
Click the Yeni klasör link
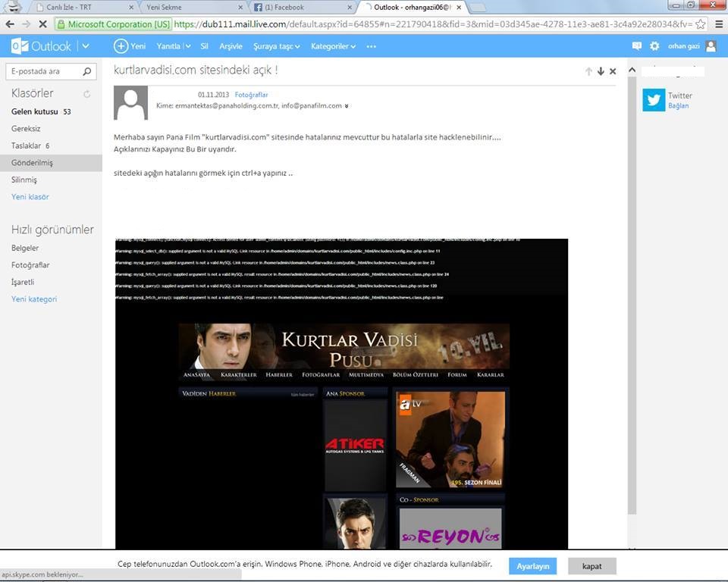click(x=30, y=197)
